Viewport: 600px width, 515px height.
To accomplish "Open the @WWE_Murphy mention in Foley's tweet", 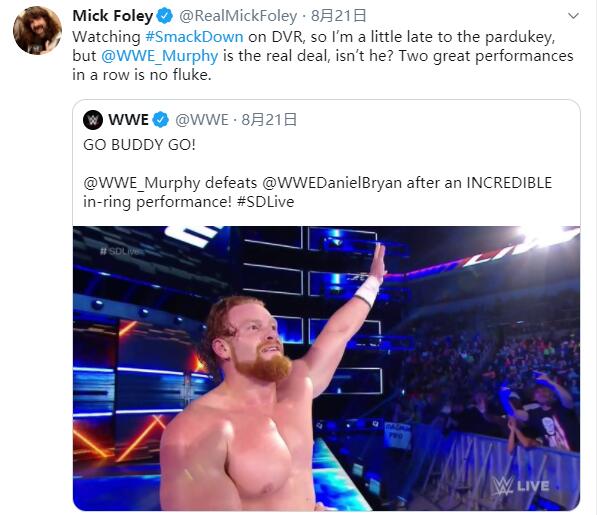I will [x=160, y=56].
